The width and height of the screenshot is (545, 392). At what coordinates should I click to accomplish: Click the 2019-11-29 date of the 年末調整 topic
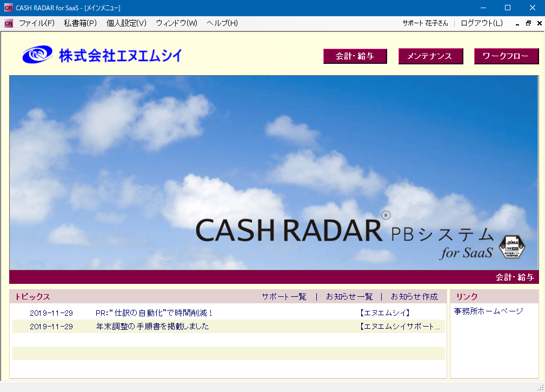pyautogui.click(x=51, y=327)
